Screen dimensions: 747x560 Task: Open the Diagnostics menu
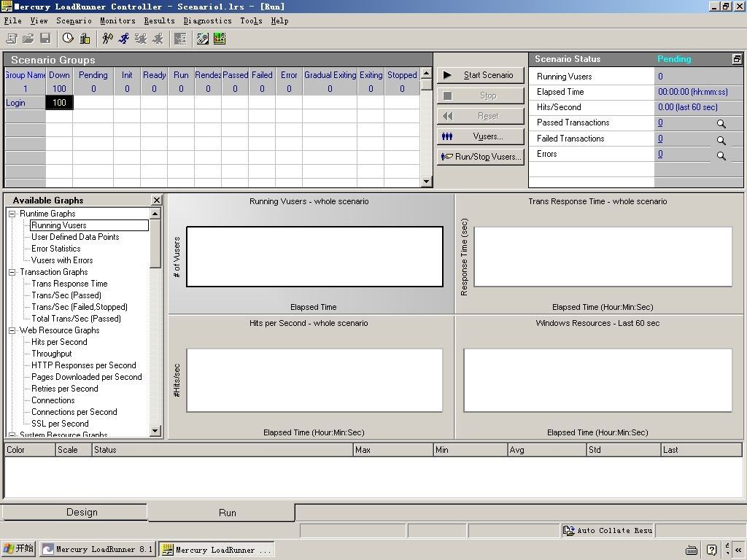pyautogui.click(x=208, y=20)
